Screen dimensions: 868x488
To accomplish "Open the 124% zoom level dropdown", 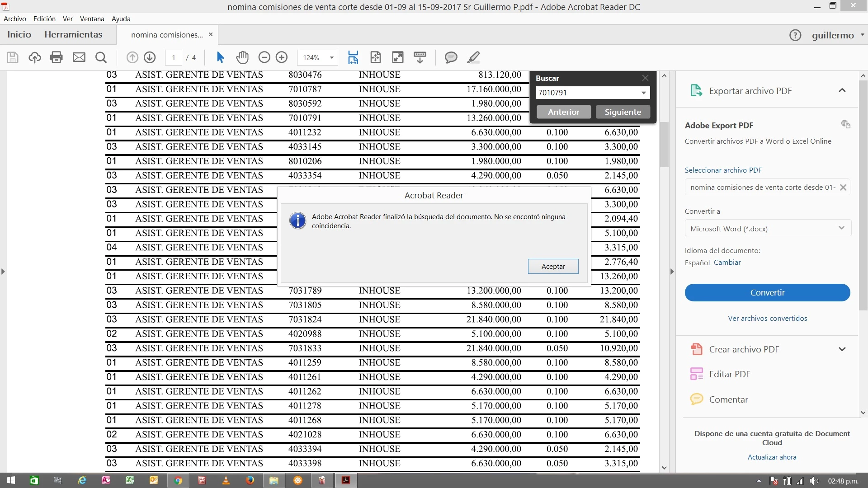I will tap(331, 58).
